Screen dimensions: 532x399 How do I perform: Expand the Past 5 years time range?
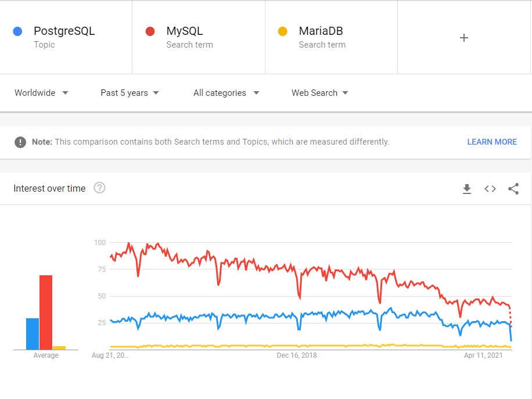(130, 93)
